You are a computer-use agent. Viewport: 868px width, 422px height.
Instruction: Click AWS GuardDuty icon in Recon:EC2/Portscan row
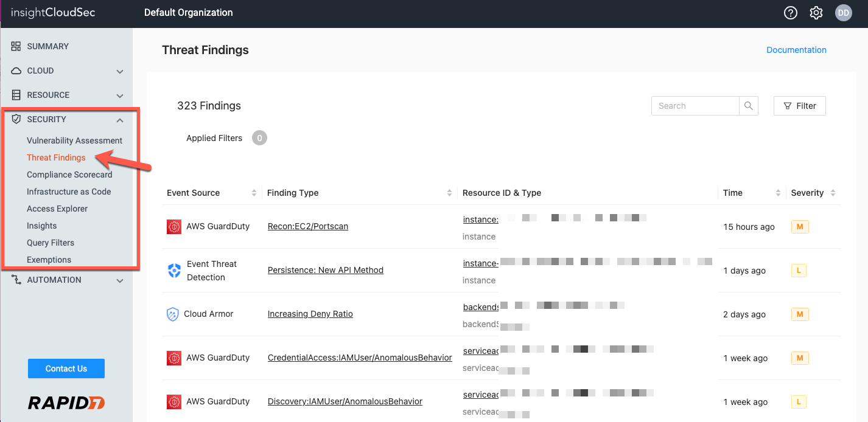coord(174,226)
